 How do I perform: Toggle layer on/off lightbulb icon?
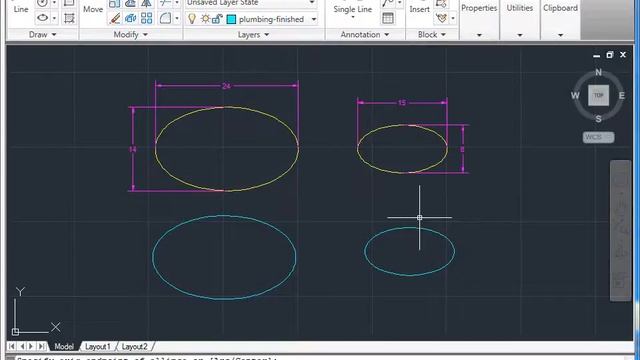coord(192,19)
